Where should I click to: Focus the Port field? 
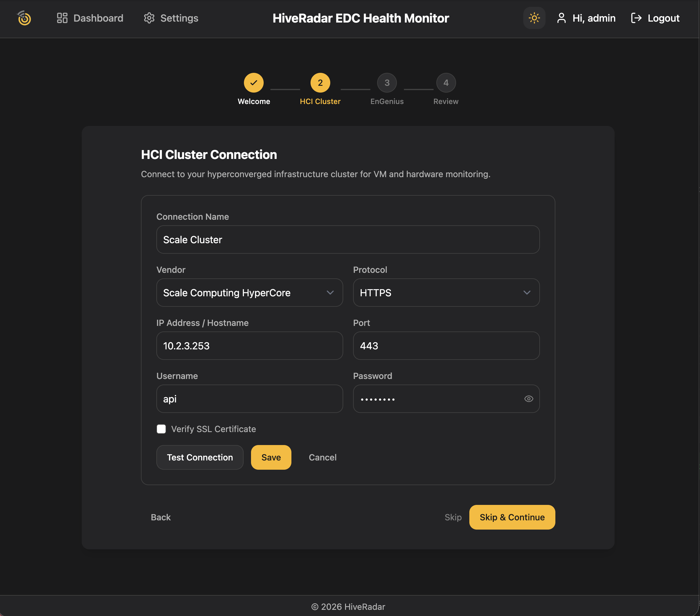[446, 346]
